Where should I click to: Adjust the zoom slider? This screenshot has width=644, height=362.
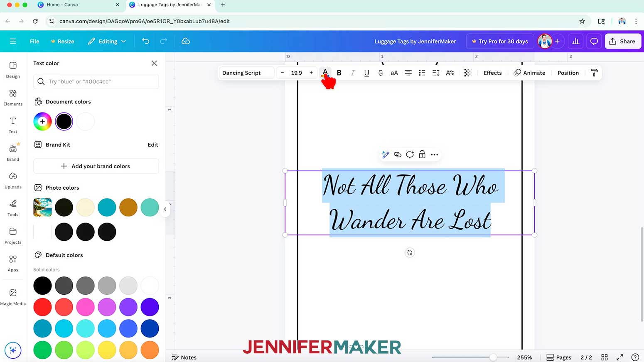493,357
